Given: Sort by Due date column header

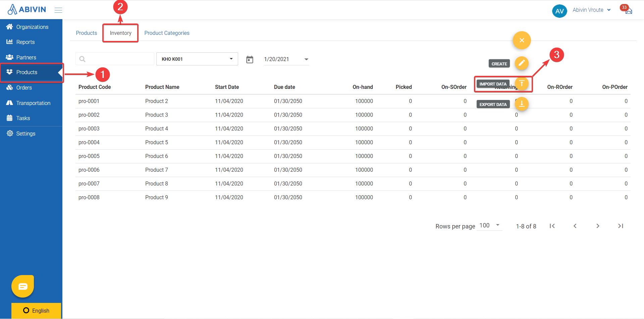Looking at the screenshot, I should pos(284,87).
